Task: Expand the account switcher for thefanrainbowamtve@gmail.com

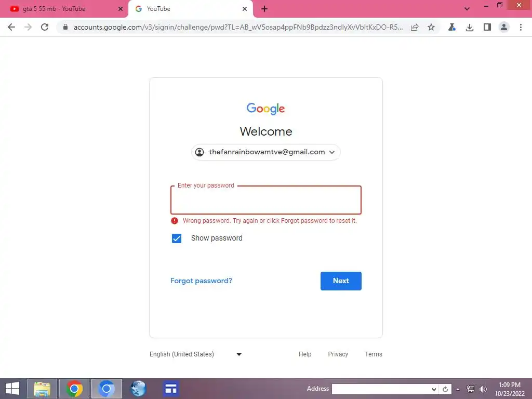Action: coord(265,152)
